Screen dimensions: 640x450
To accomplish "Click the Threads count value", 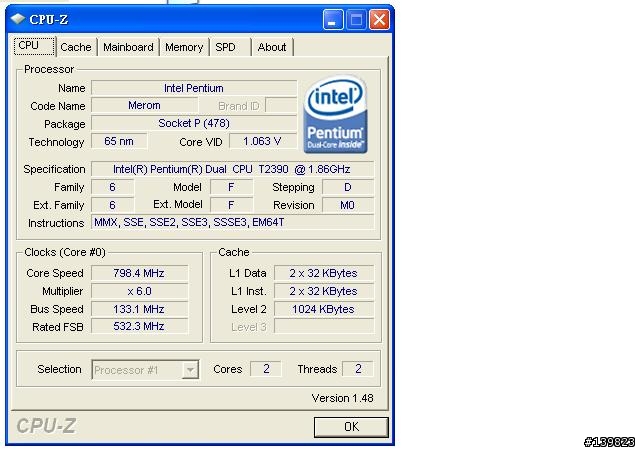I will [358, 369].
